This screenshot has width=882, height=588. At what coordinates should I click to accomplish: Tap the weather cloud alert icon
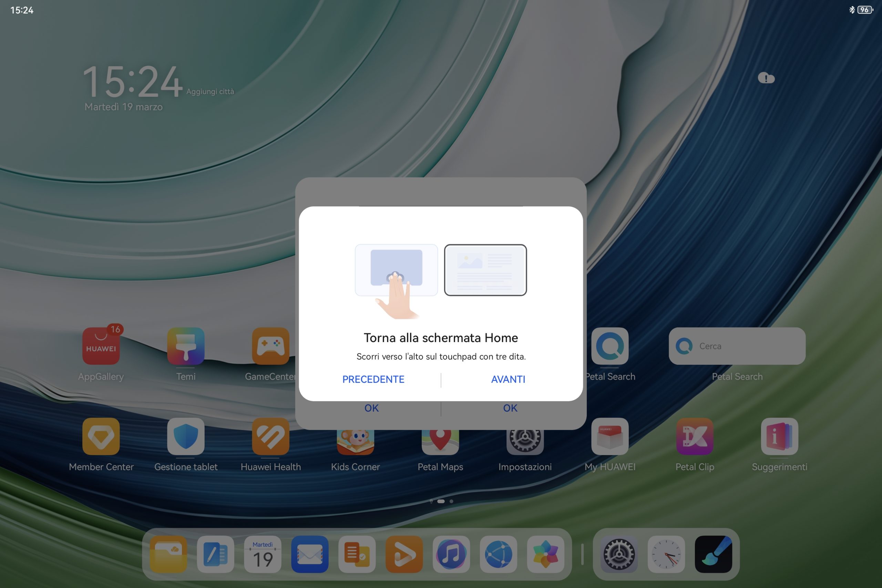(766, 78)
